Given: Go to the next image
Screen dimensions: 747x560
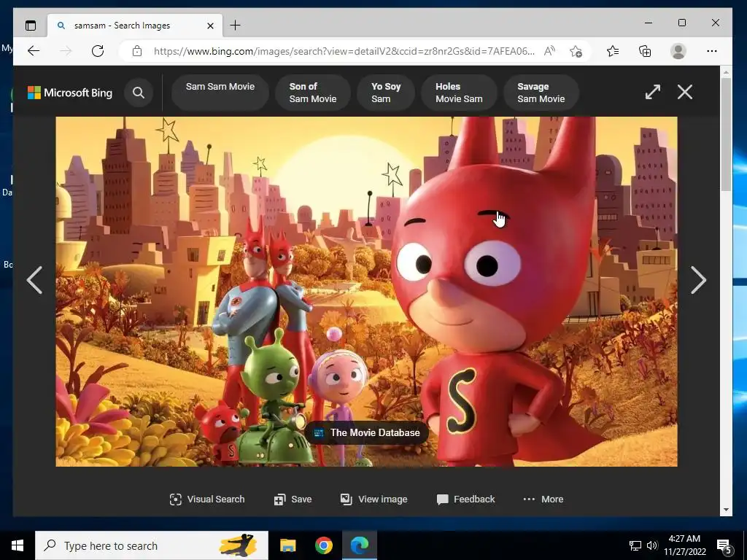Looking at the screenshot, I should 698,280.
